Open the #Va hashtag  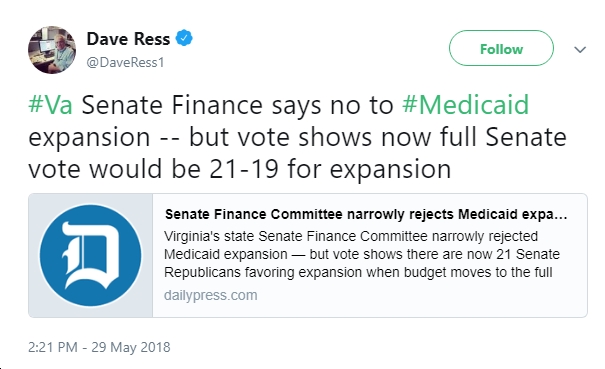(x=50, y=105)
